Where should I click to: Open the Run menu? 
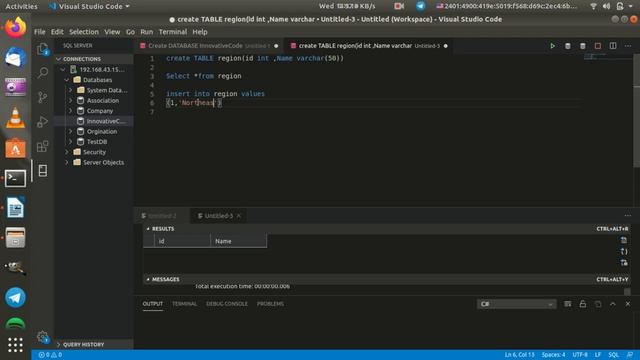point(147,32)
